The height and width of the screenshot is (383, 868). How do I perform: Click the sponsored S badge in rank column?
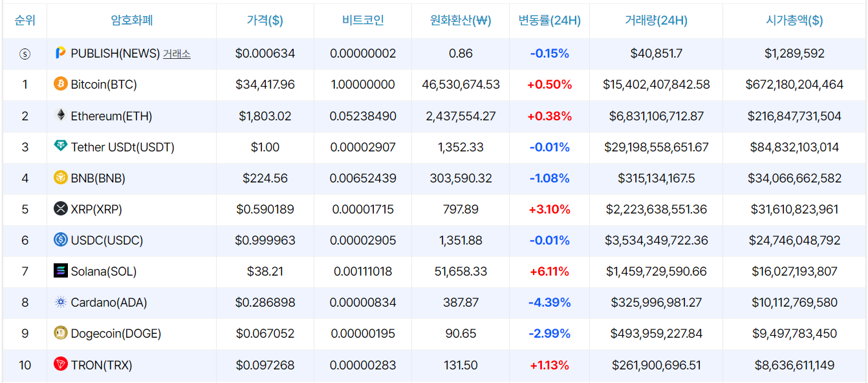[25, 54]
